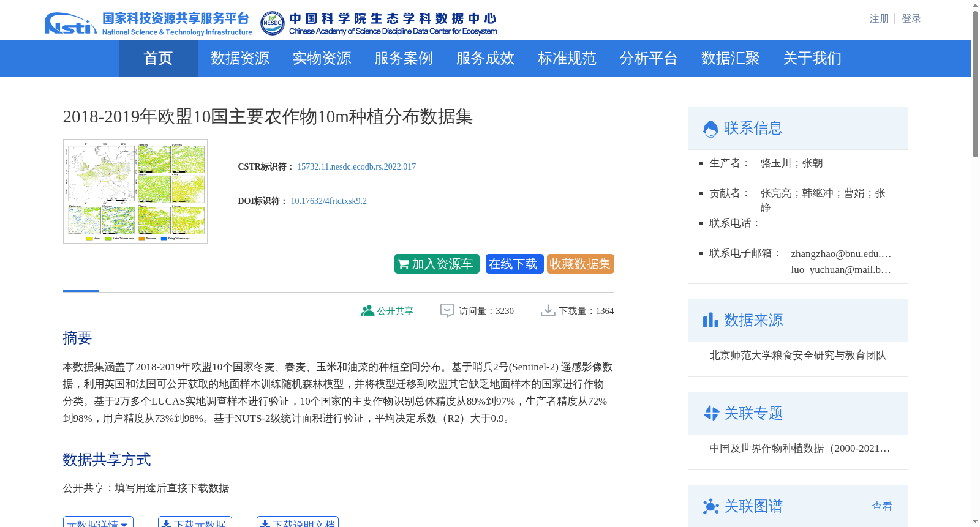Click 查看 in the 关联图谱 panel
This screenshot has width=980, height=527.
point(882,506)
